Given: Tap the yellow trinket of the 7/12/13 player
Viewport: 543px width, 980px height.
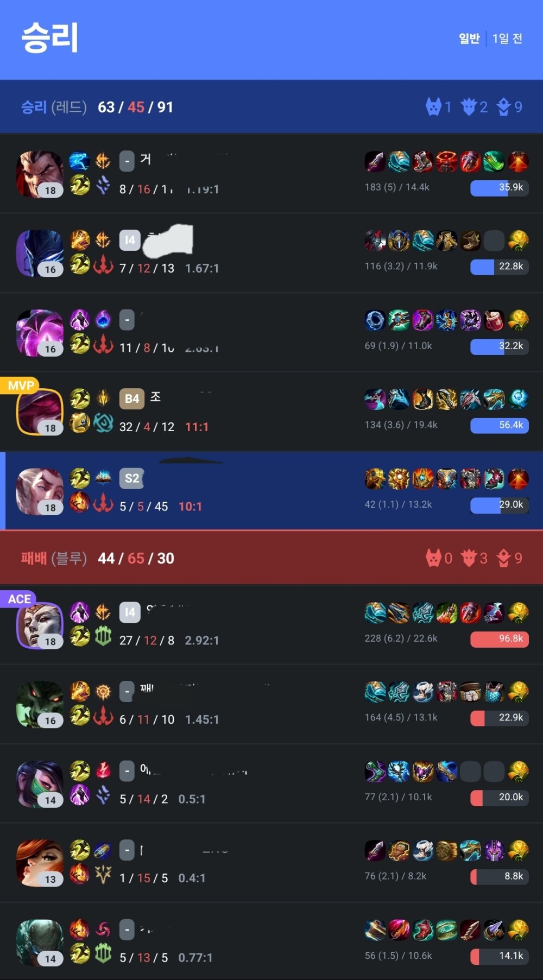Looking at the screenshot, I should tap(519, 241).
